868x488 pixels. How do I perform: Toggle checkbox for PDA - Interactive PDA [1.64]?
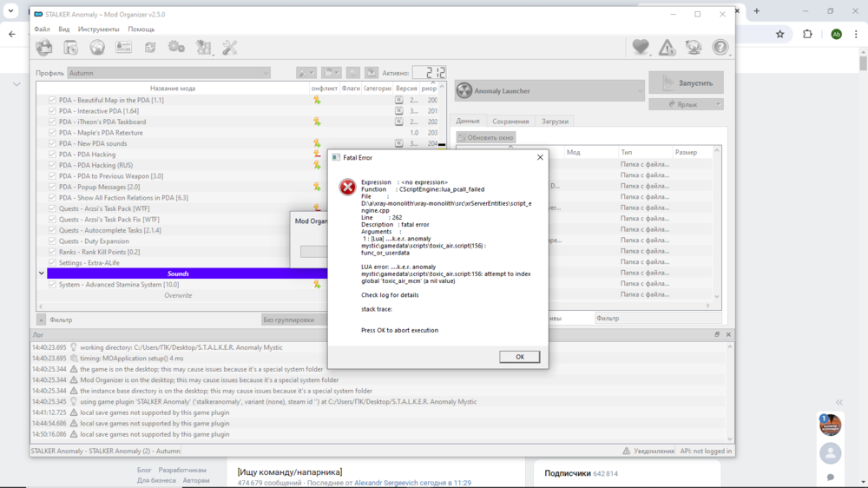pyautogui.click(x=52, y=111)
